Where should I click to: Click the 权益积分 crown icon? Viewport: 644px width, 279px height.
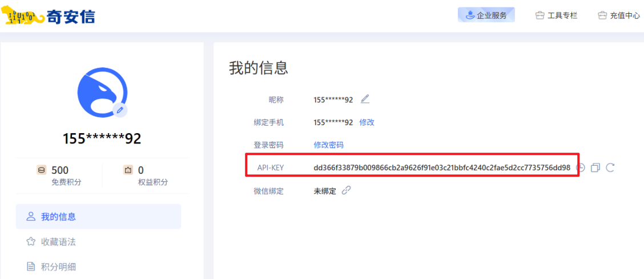point(128,170)
